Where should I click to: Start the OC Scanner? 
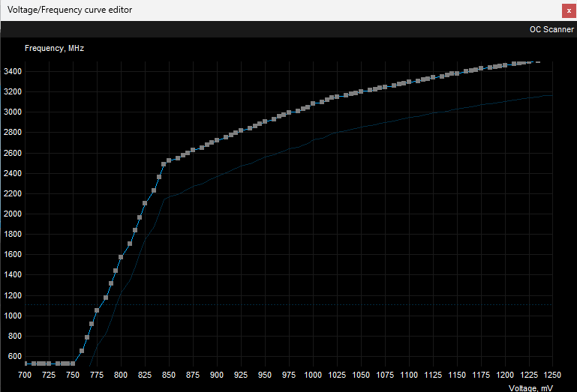551,29
